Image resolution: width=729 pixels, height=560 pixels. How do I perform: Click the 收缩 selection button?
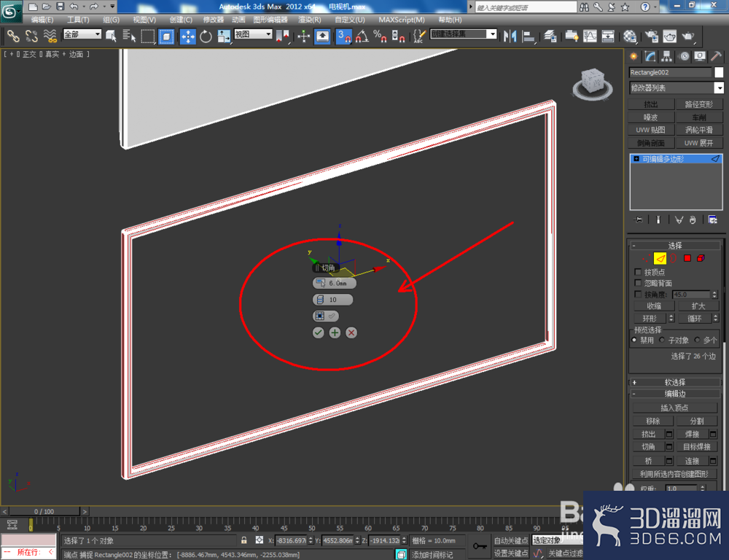pos(654,306)
